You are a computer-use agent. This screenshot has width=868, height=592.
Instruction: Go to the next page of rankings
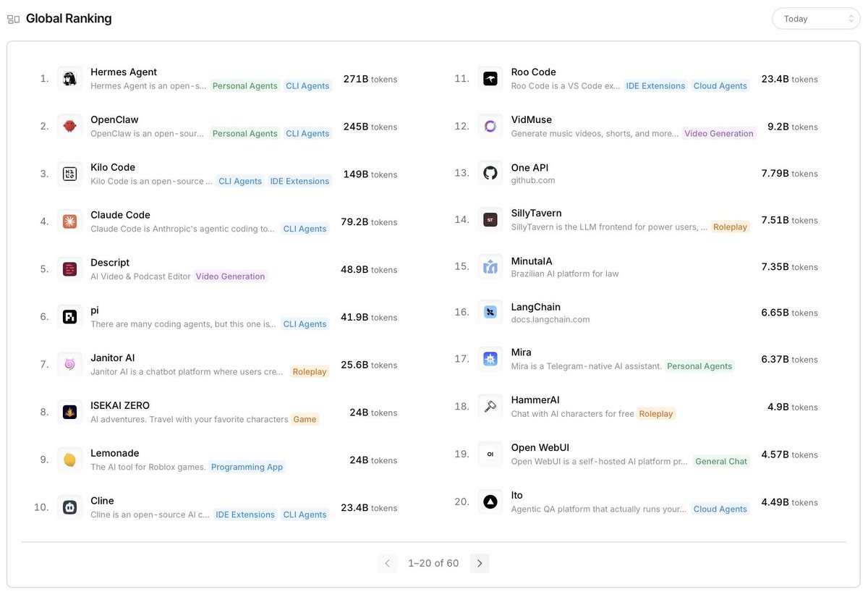tap(480, 563)
